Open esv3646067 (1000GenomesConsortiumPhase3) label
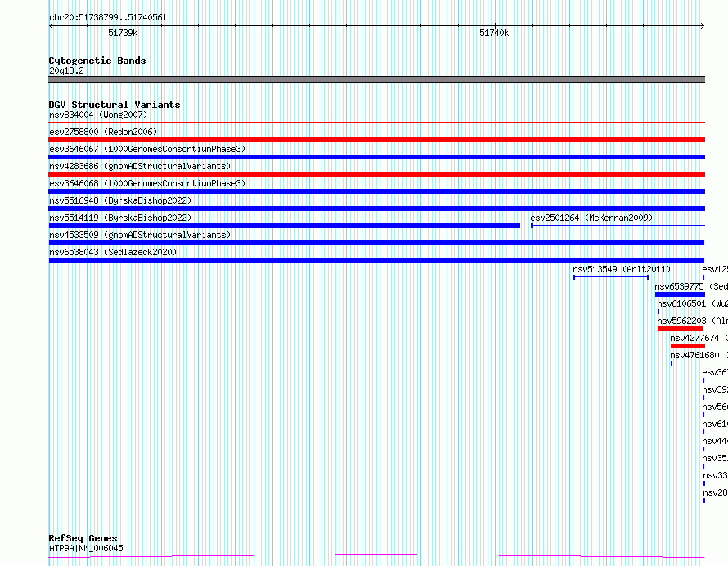Viewport: 728px width, 566px height. 147,149
